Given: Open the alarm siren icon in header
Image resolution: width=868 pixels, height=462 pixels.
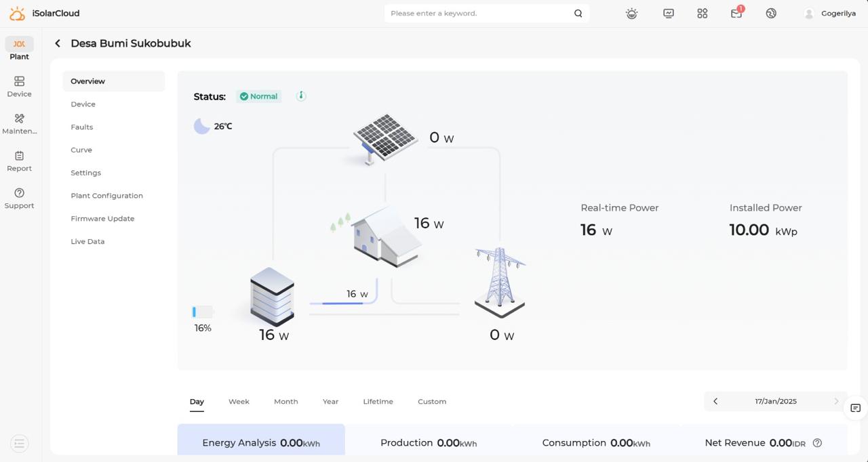Looking at the screenshot, I should [x=632, y=14].
